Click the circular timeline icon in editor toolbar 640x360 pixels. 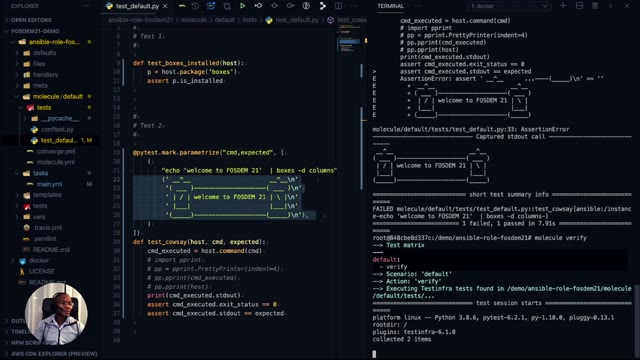click(306, 6)
